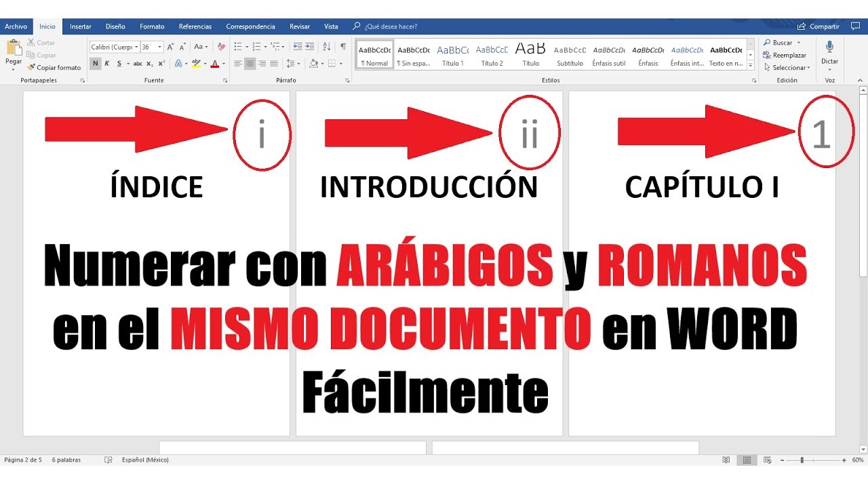Increase the paragraph indent
Viewport: 868px width, 488px height.
pos(310,47)
